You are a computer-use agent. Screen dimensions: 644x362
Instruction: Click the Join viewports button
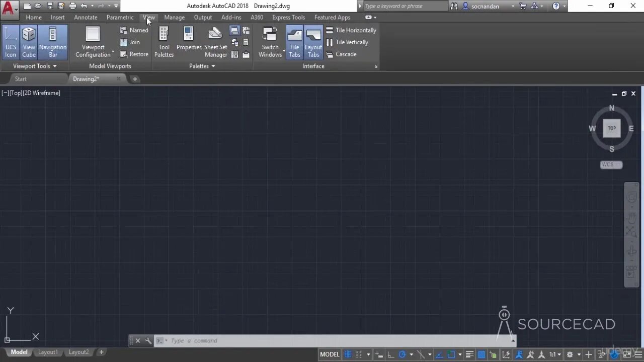(130, 42)
